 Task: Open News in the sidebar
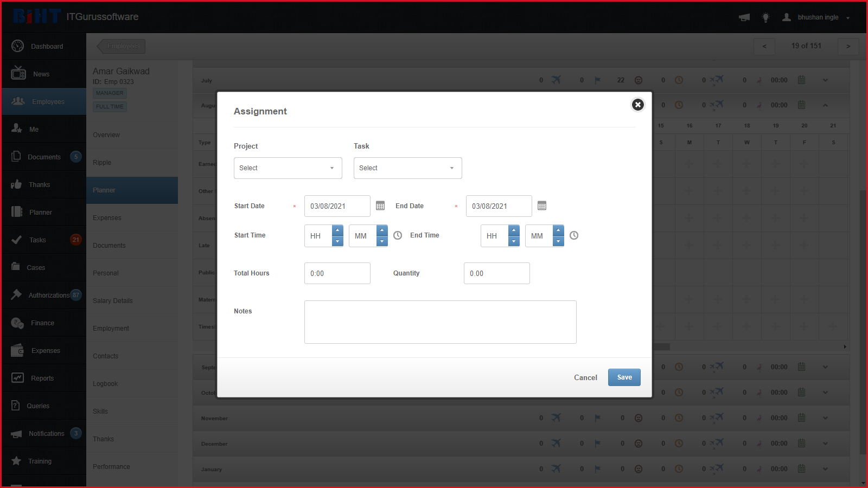(43, 74)
